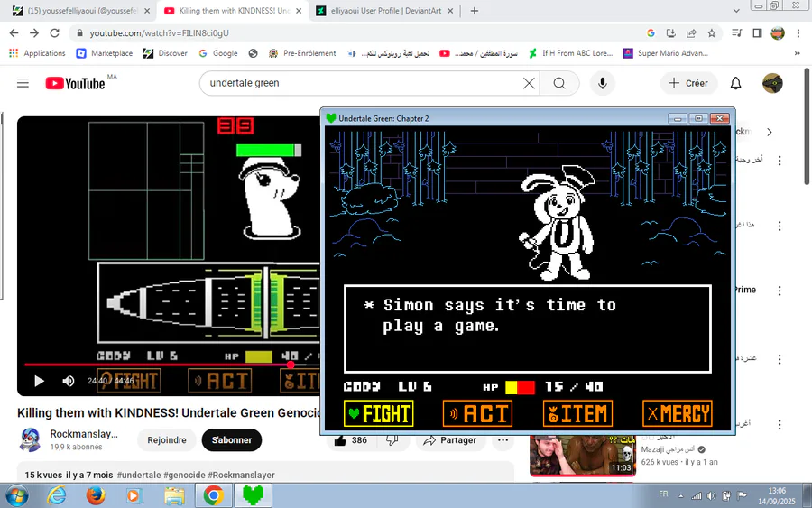Share the page from the address bar icon

[x=691, y=33]
